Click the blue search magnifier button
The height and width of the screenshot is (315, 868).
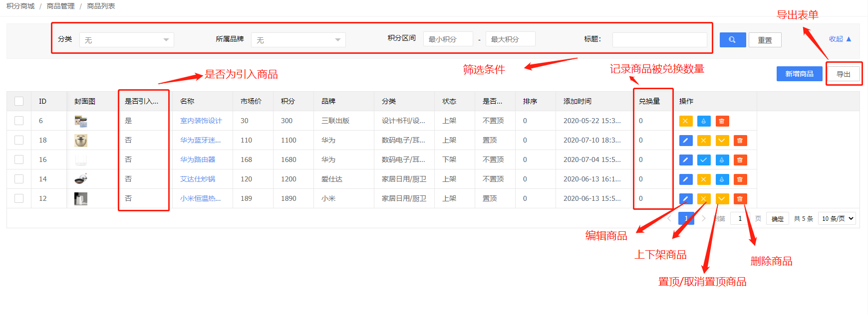click(732, 40)
